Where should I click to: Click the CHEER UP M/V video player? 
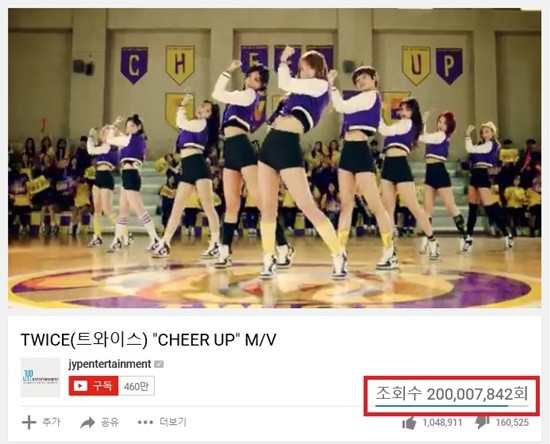275,159
